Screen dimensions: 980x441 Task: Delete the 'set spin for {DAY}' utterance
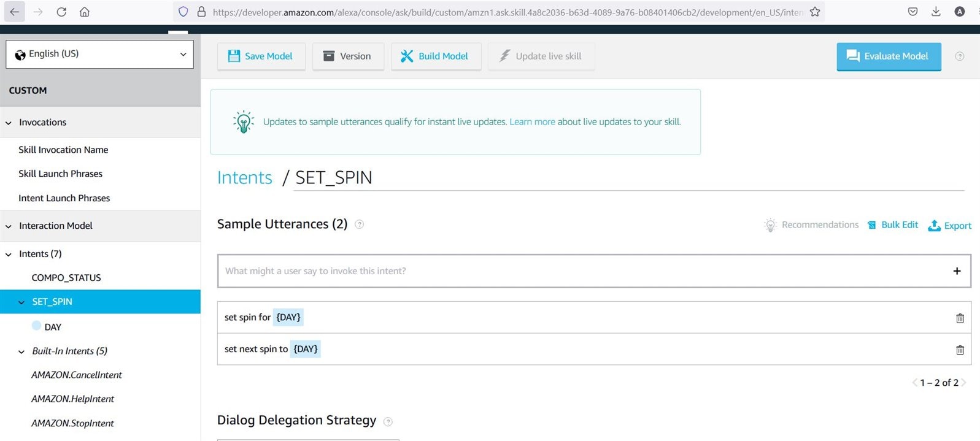tap(960, 318)
